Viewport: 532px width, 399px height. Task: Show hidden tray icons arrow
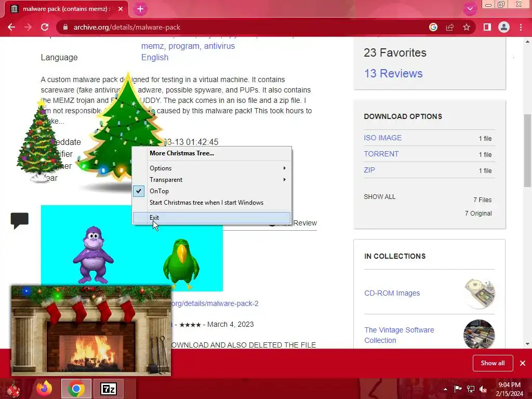point(445,389)
